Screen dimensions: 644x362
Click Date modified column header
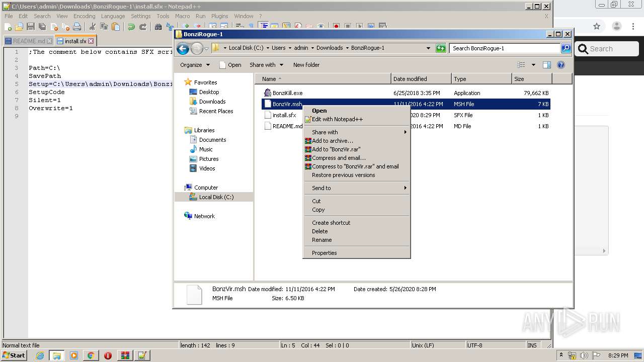tap(421, 79)
